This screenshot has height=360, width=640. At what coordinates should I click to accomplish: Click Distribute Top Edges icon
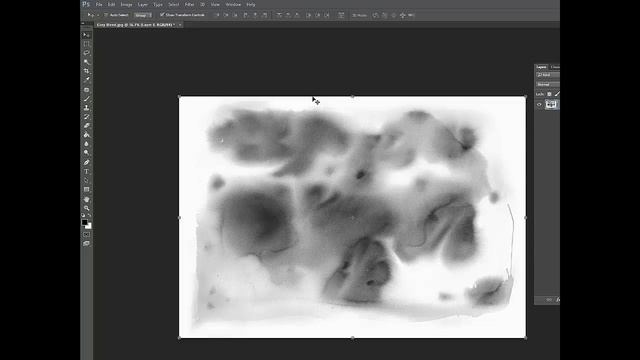(x=279, y=15)
